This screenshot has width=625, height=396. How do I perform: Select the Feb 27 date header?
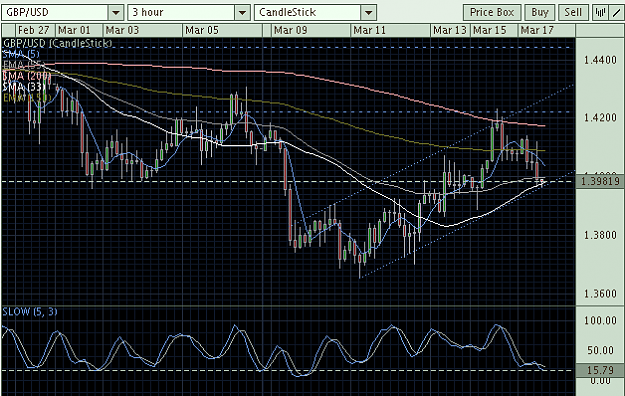coord(34,30)
